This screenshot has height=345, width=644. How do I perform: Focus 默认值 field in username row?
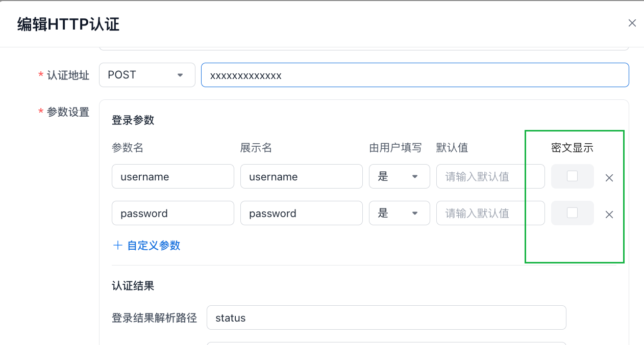pos(490,176)
